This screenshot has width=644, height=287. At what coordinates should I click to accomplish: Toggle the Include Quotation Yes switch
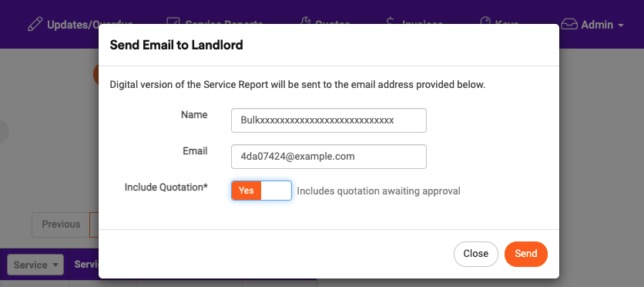[261, 191]
